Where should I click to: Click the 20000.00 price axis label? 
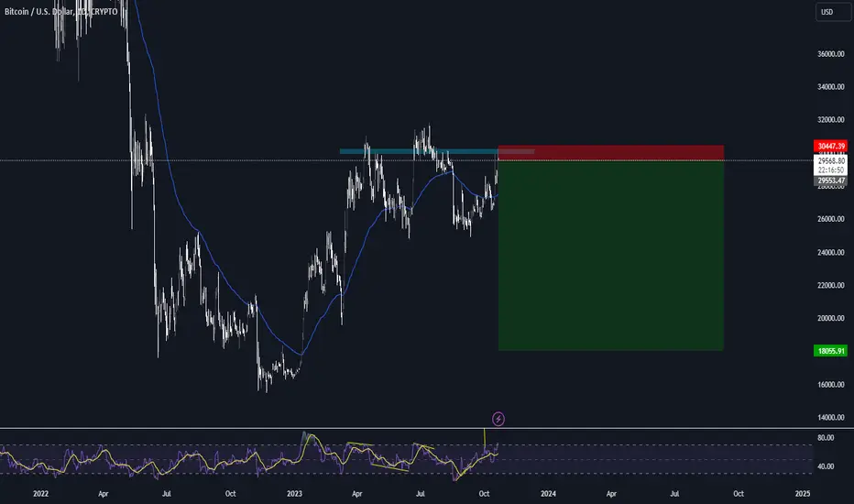tap(830, 318)
